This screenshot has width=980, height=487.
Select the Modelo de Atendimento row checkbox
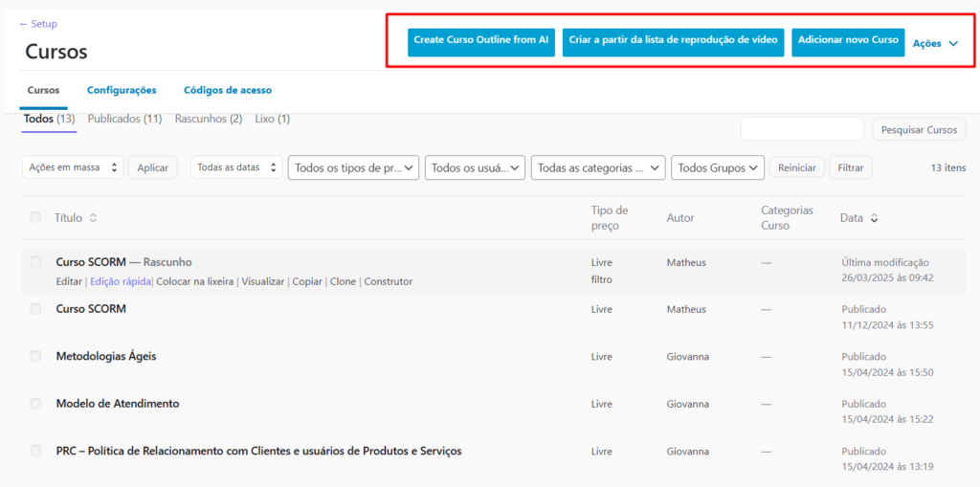[x=35, y=404]
